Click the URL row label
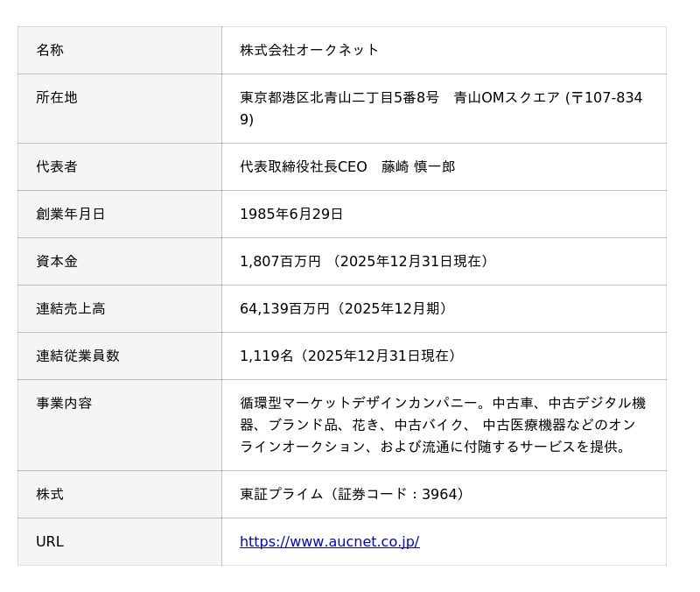The width and height of the screenshot is (700, 592). click(50, 541)
